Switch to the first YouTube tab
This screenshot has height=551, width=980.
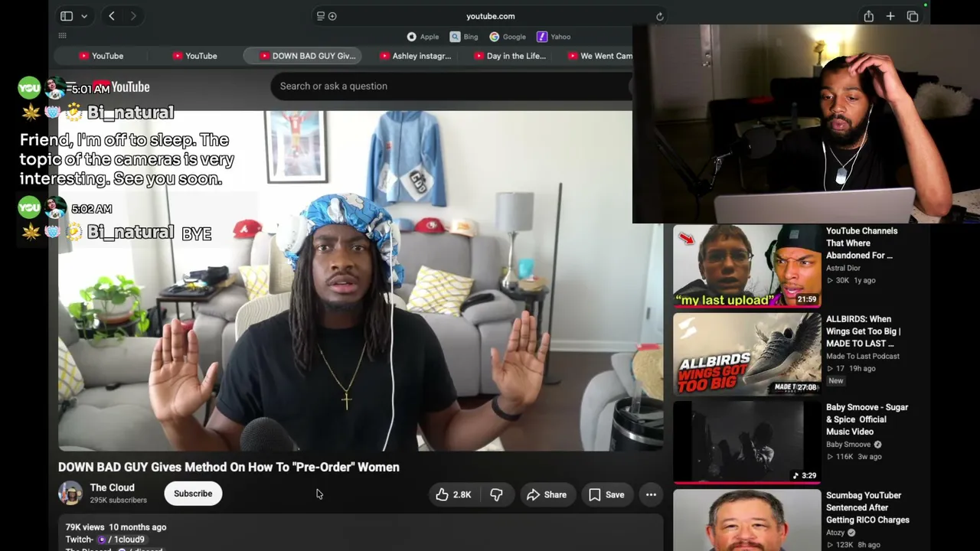click(101, 56)
